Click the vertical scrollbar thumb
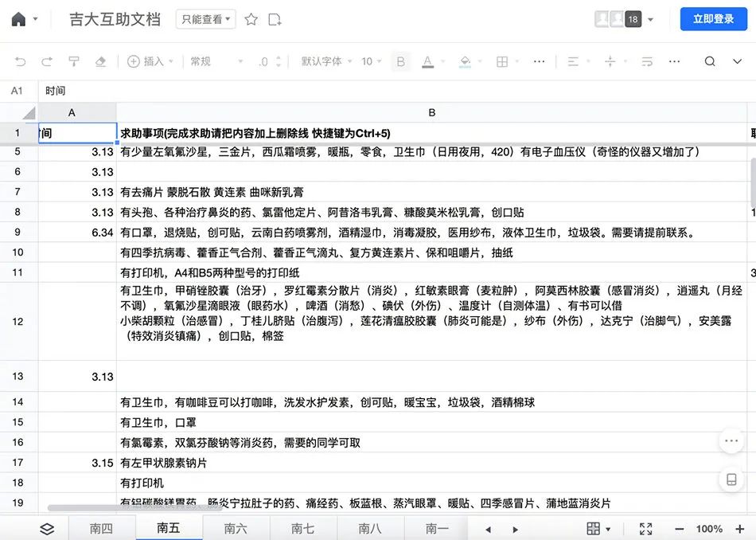The image size is (756, 540). click(x=753, y=182)
